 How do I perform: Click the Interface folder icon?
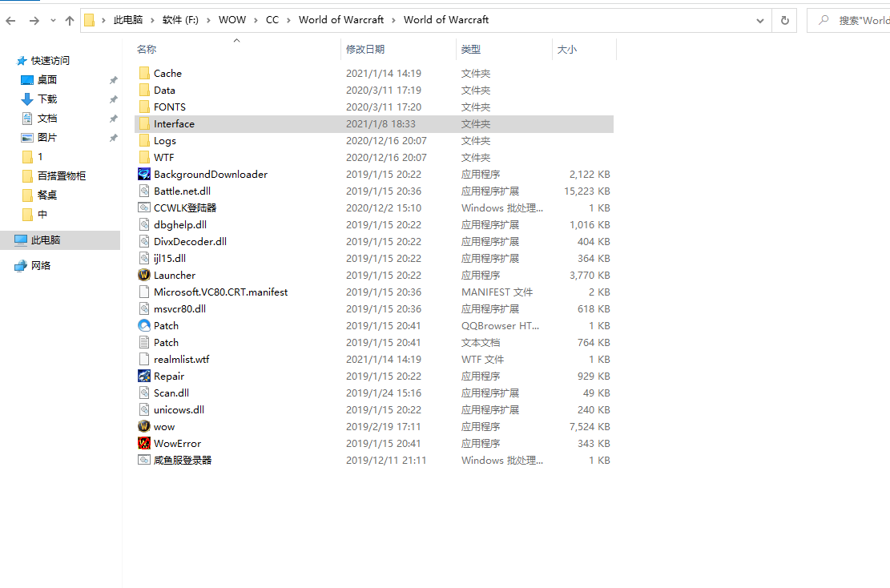[144, 124]
